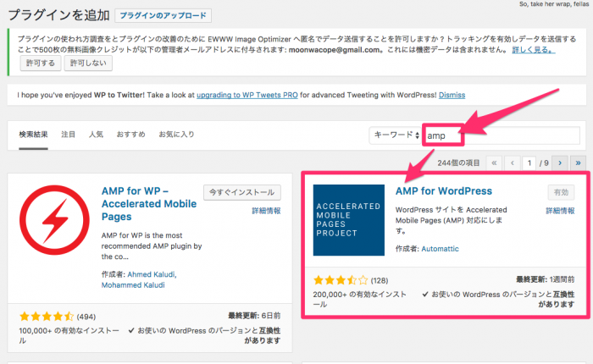Switch to the 注目 featured tab

68,135
